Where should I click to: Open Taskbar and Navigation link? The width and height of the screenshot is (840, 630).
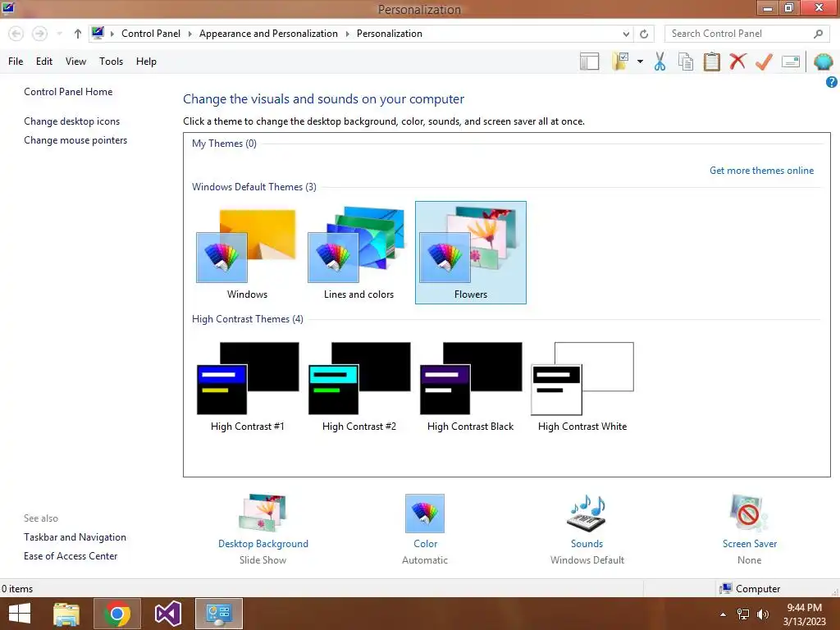click(x=75, y=536)
